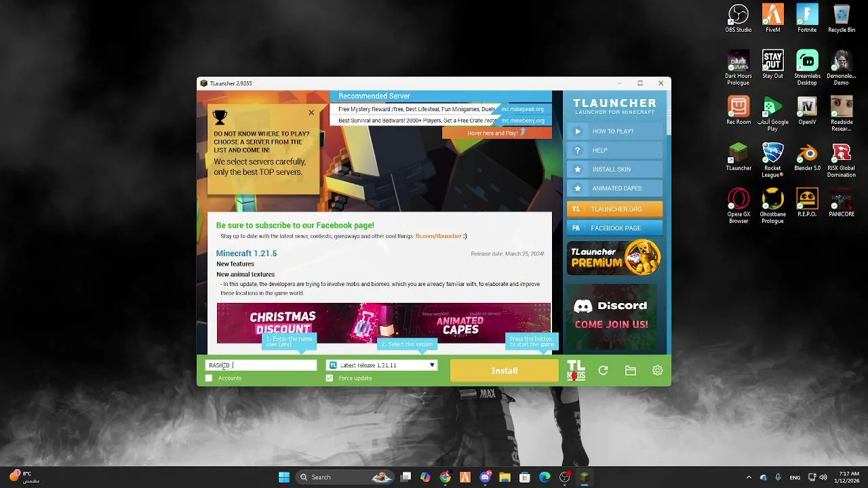Open PANICORE desktop shortcut
The height and width of the screenshot is (488, 868).
click(x=842, y=203)
